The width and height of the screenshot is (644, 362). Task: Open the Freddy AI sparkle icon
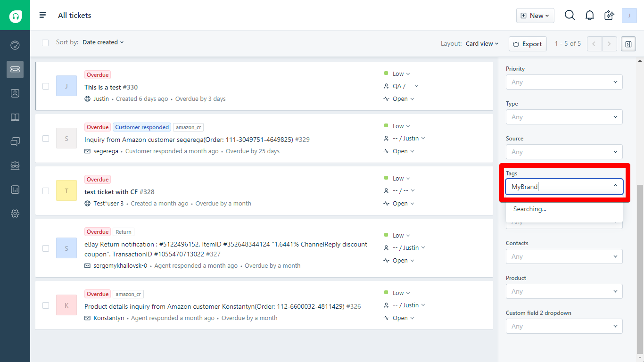[610, 16]
